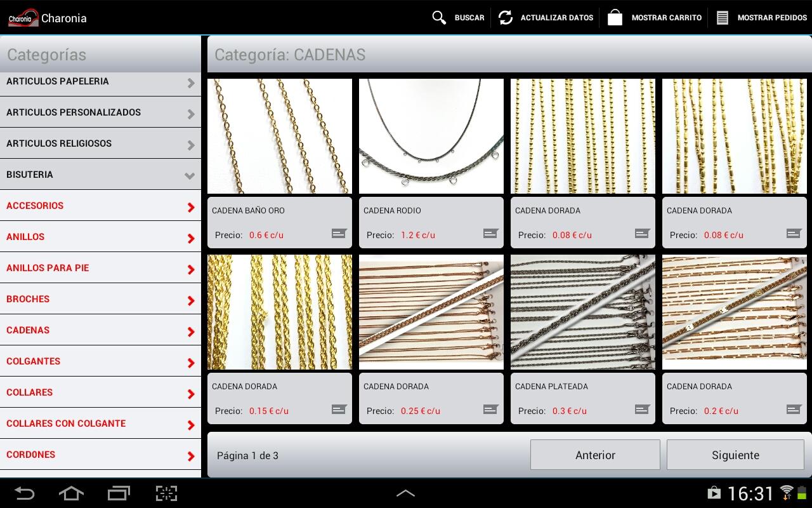Tap the Android home icon
Image resolution: width=812 pixels, height=508 pixels.
pos(71,493)
